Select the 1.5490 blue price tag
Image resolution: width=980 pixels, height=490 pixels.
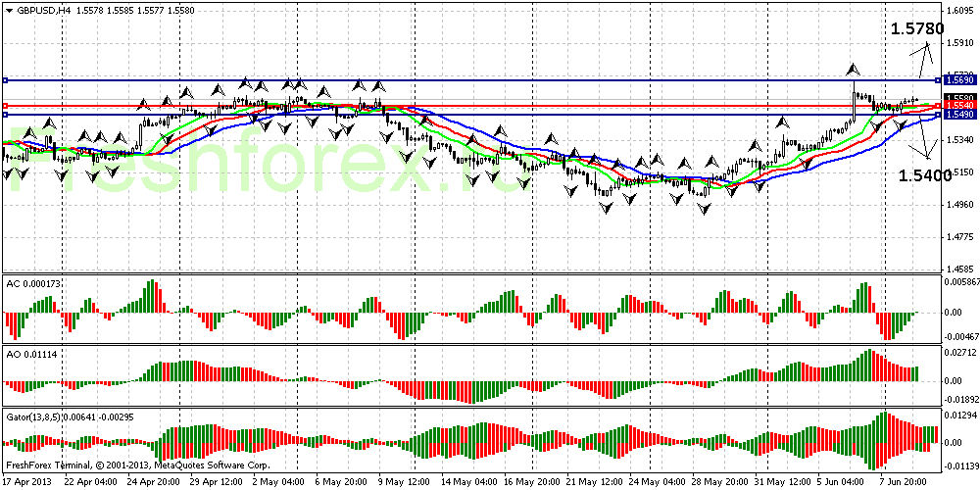[x=958, y=115]
